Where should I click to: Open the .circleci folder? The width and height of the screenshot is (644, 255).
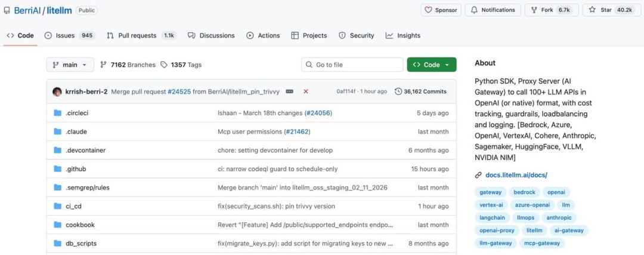[x=77, y=113]
